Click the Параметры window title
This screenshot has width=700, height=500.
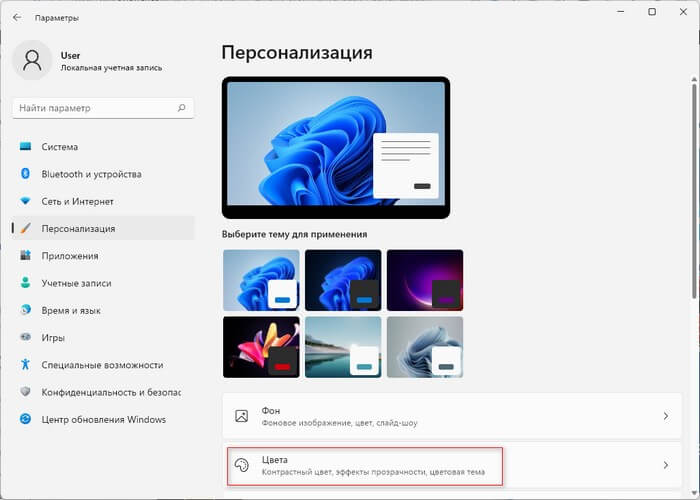(57, 18)
